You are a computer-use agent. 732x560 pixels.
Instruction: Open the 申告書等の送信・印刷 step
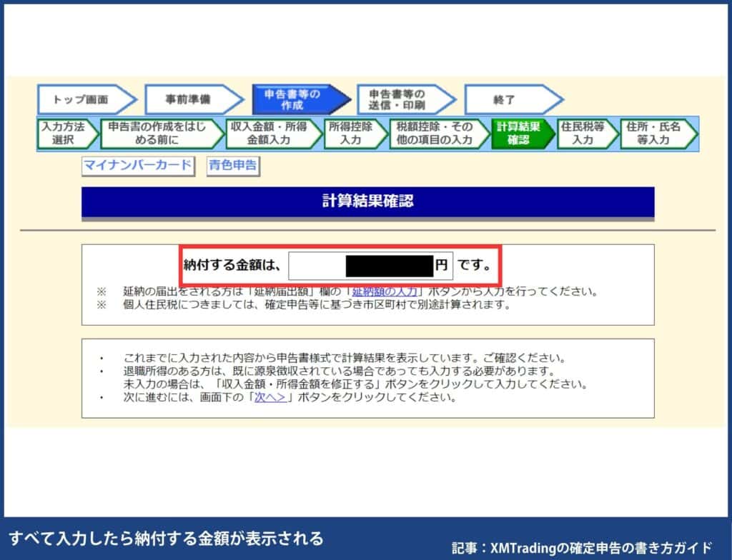[x=406, y=99]
